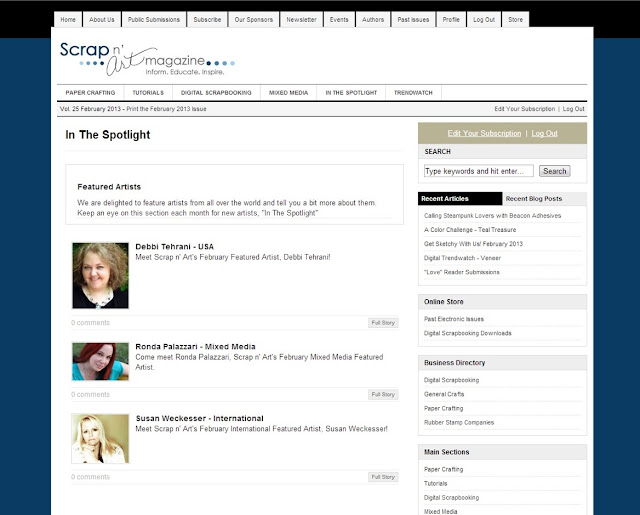This screenshot has height=515, width=640.
Task: Open Past Issues tab
Action: click(x=413, y=20)
